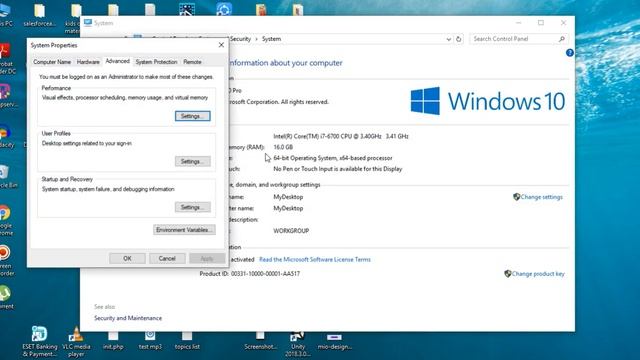Select WORKGROUP value text
The image size is (640, 360).
291,231
